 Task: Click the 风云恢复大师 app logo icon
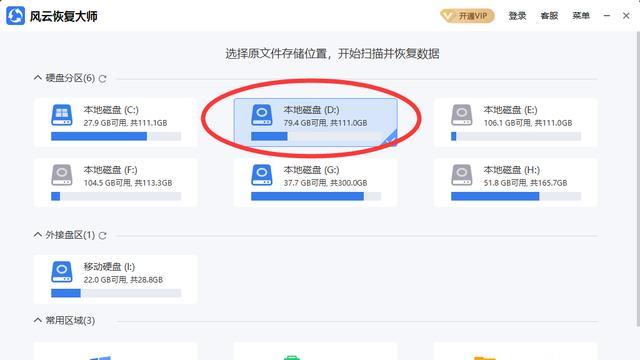16,16
